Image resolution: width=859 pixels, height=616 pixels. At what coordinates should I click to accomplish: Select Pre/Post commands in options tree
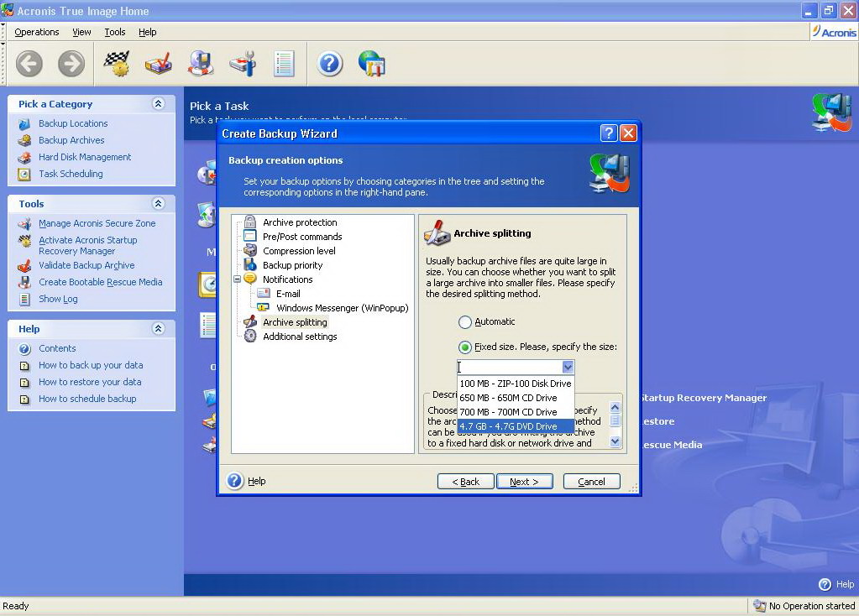tap(302, 237)
